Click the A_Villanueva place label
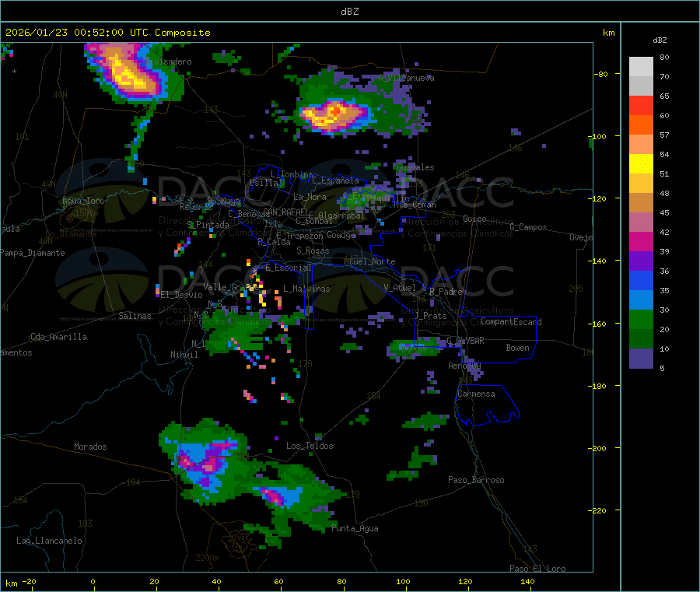Viewport: 700px width, 592px height. point(406,78)
